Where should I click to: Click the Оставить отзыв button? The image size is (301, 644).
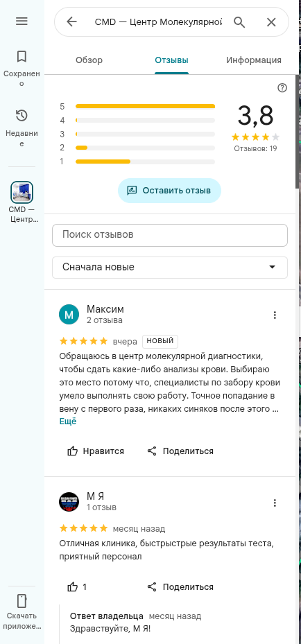169,191
